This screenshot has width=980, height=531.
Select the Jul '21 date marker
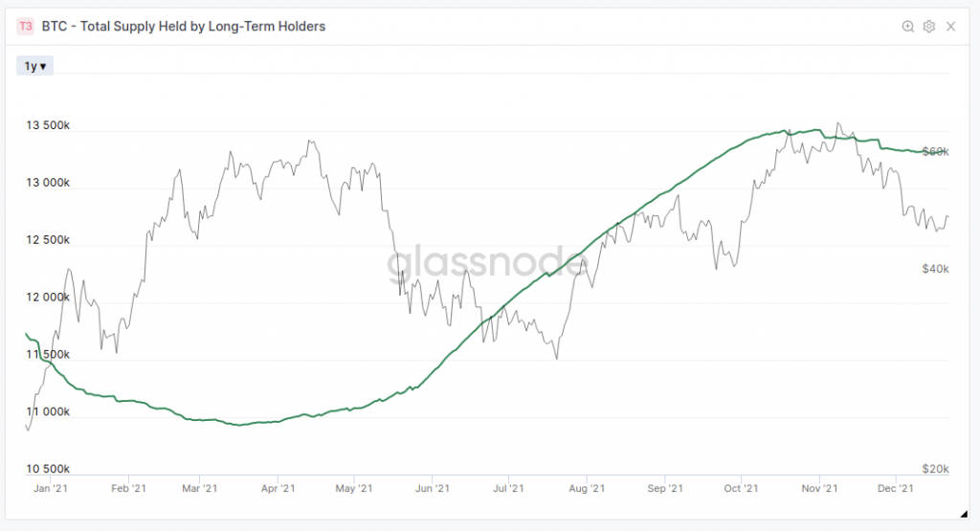[507, 488]
